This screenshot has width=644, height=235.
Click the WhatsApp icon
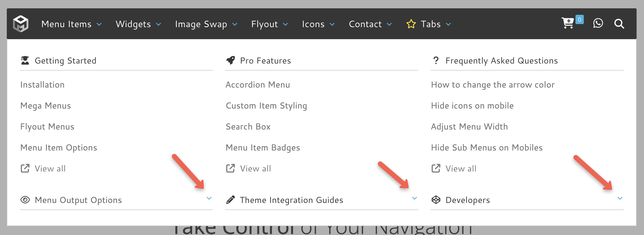point(598,23)
